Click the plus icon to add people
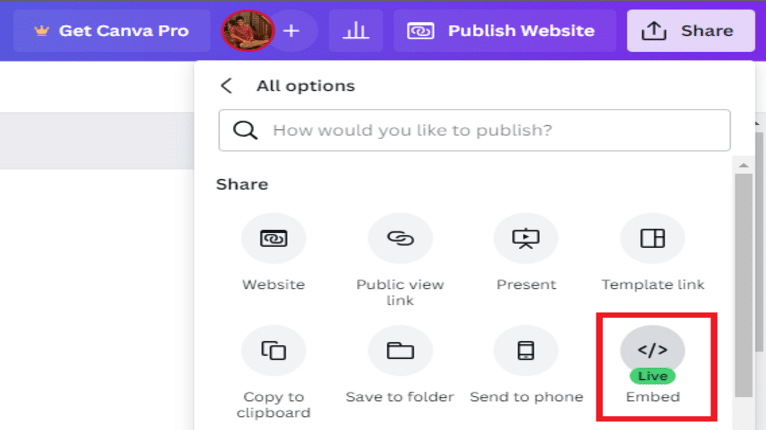 (x=291, y=31)
